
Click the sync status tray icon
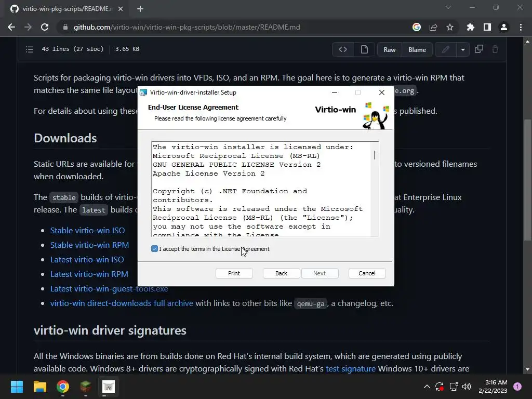(440, 387)
